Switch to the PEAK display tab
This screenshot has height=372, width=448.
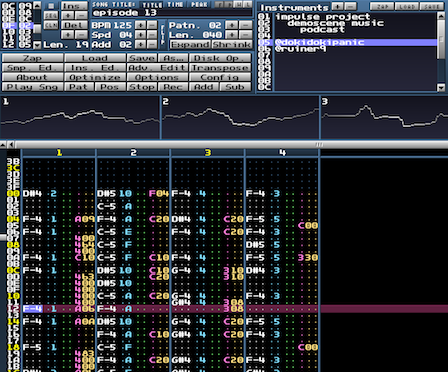click(199, 4)
